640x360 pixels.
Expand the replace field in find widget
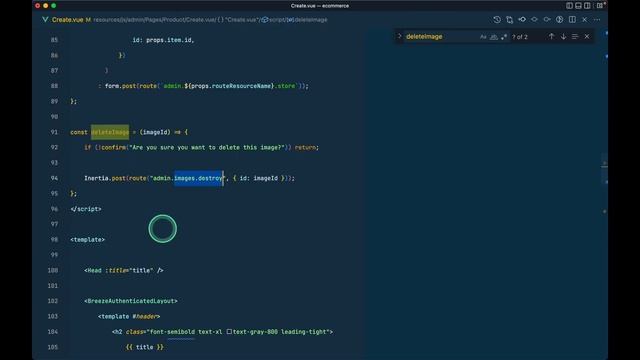tap(399, 36)
